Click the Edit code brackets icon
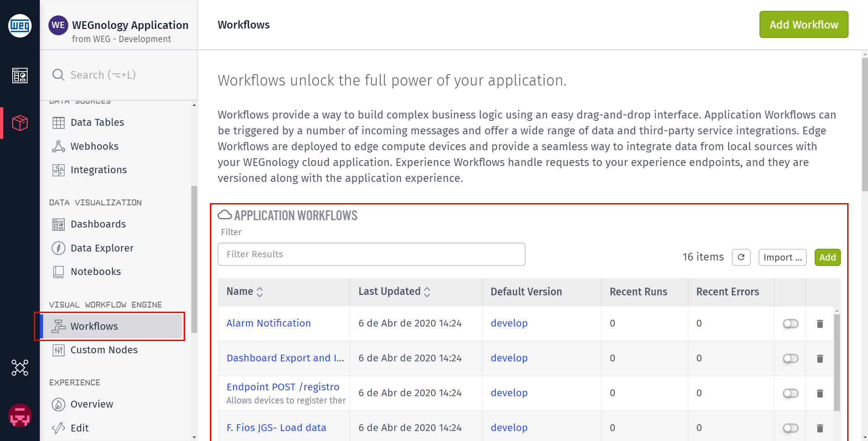Viewport: 868px width, 441px height. click(x=58, y=428)
